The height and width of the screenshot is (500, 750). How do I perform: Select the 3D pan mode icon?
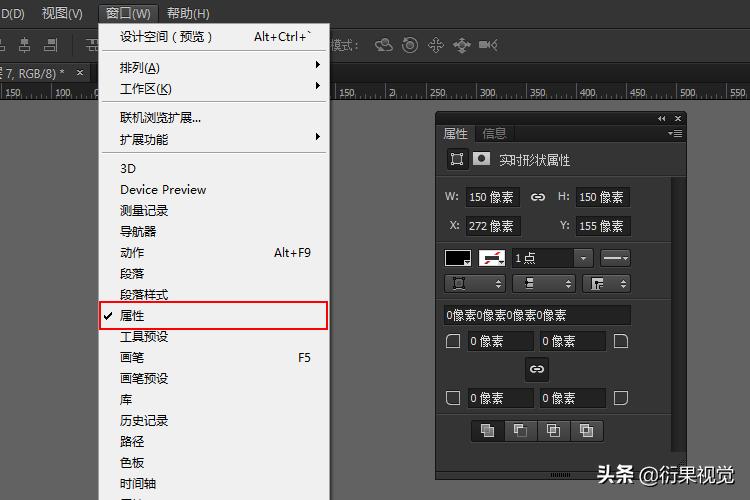436,45
